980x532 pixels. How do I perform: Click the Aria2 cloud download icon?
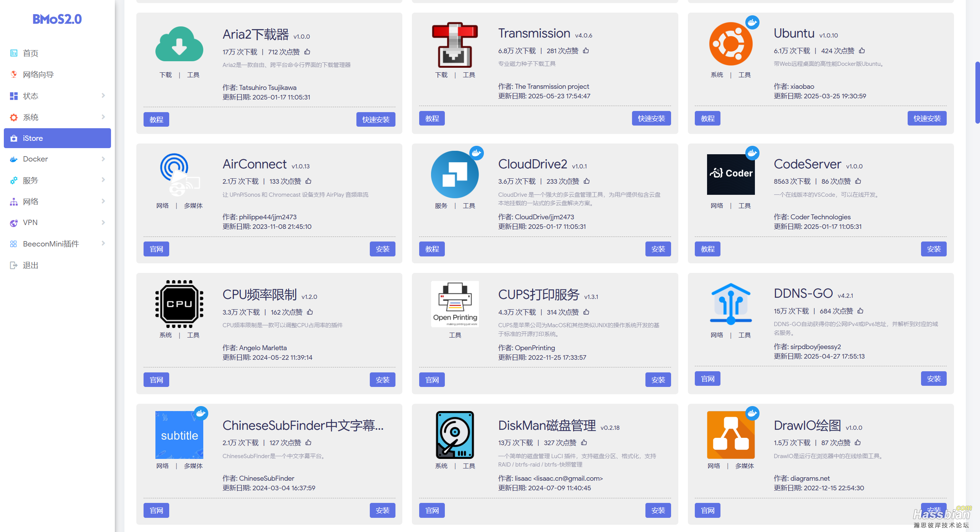coord(179,44)
